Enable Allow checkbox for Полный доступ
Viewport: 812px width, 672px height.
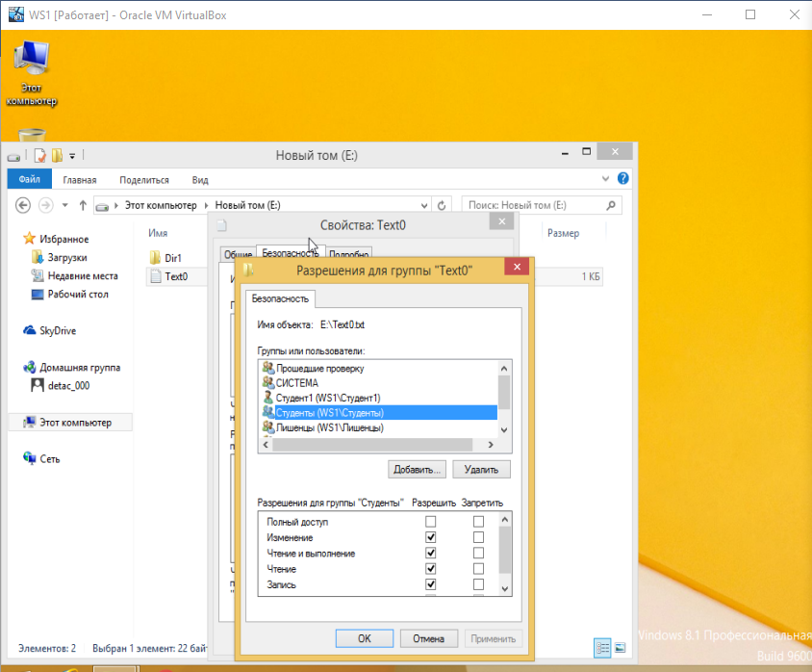pyautogui.click(x=430, y=522)
